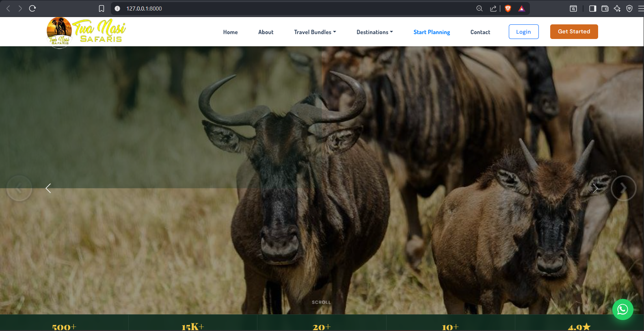This screenshot has width=644, height=331.
Task: Toggle the browser sidebar panel
Action: pos(592,9)
